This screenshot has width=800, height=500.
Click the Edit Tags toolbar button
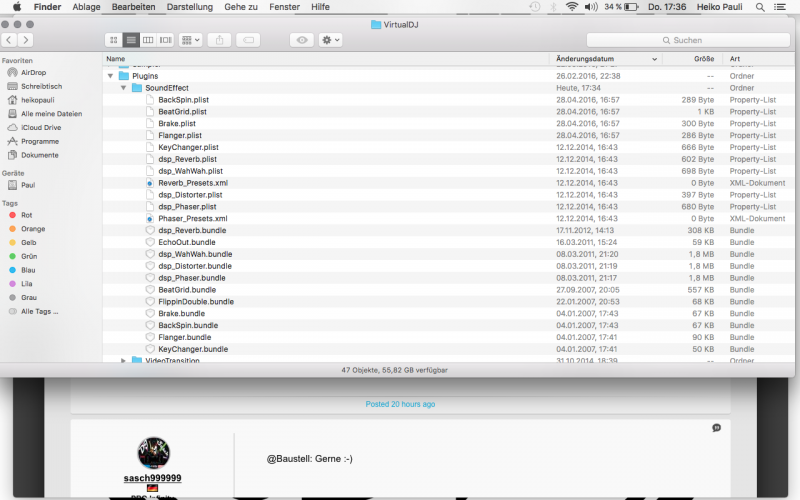[x=248, y=40]
